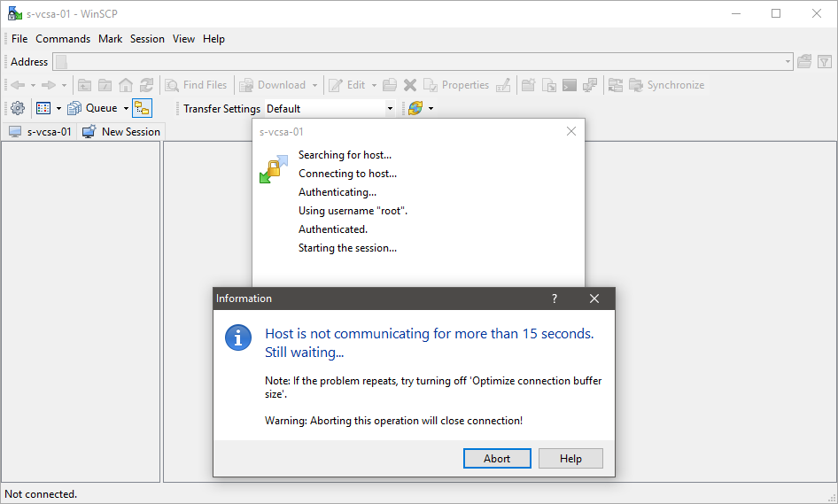Click the open directory icon beside Address
The image size is (838, 504).
tap(804, 62)
